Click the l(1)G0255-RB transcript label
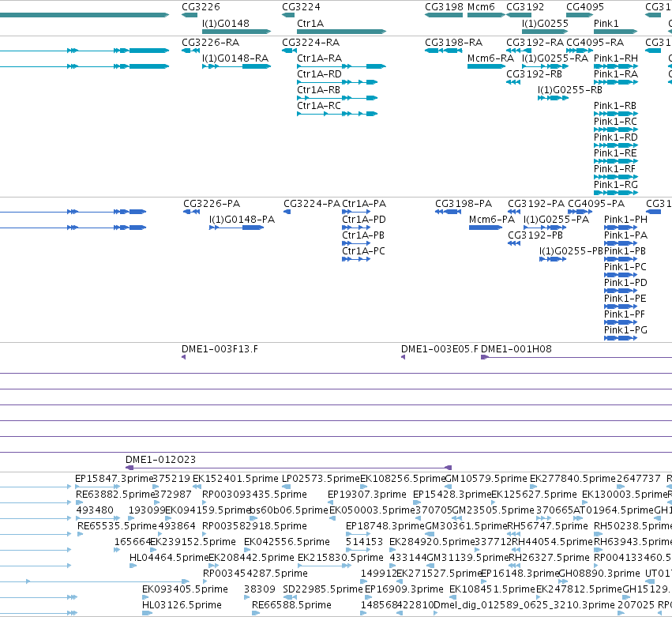Screen dimensions: 672x617 coord(570,90)
